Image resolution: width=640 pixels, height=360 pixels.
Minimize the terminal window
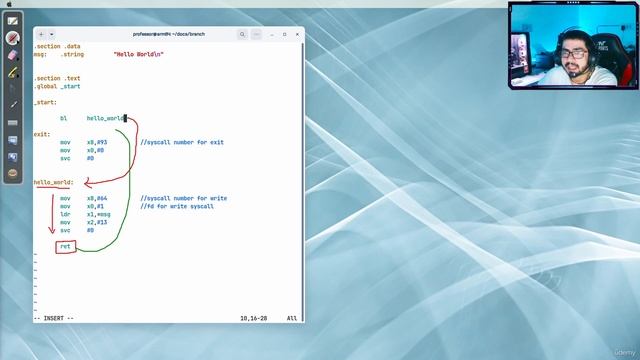[x=272, y=35]
